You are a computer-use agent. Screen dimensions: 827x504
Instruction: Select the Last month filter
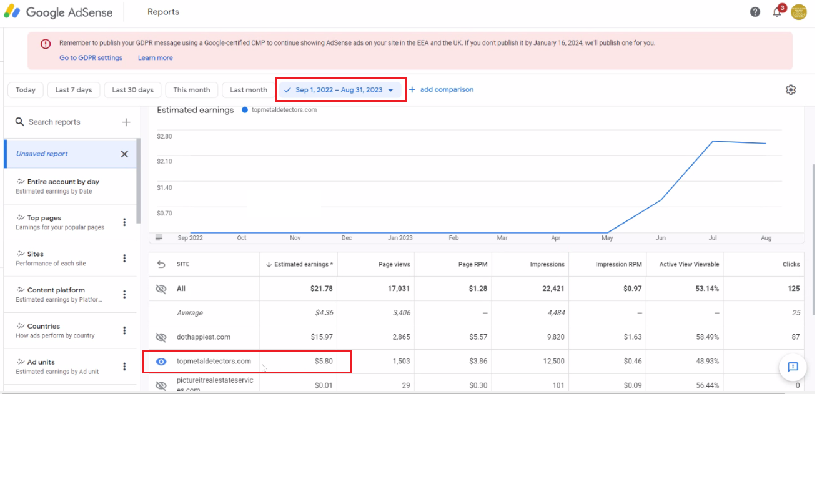point(249,90)
